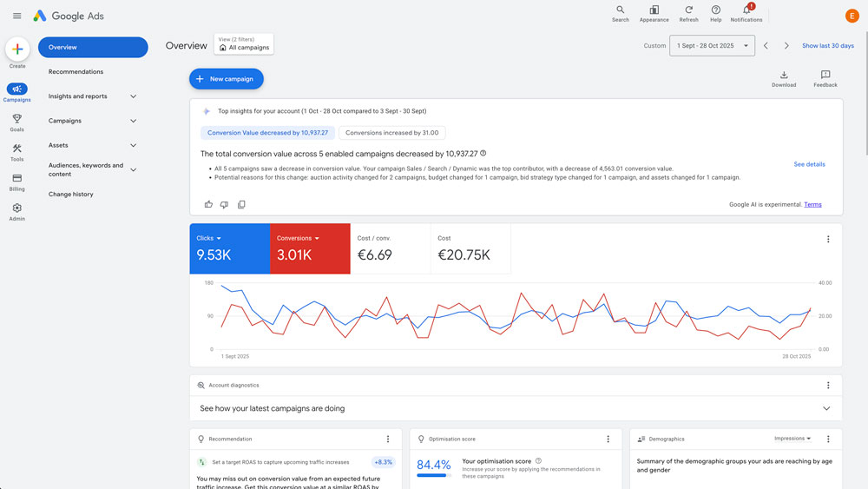The height and width of the screenshot is (489, 868).
Task: Change the Conversions metric dropdown
Action: point(298,238)
